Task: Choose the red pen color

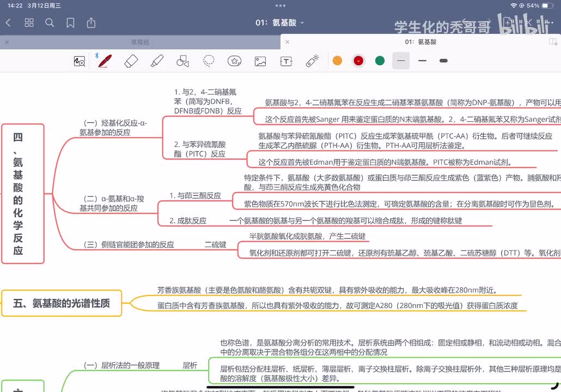Action: (x=358, y=61)
